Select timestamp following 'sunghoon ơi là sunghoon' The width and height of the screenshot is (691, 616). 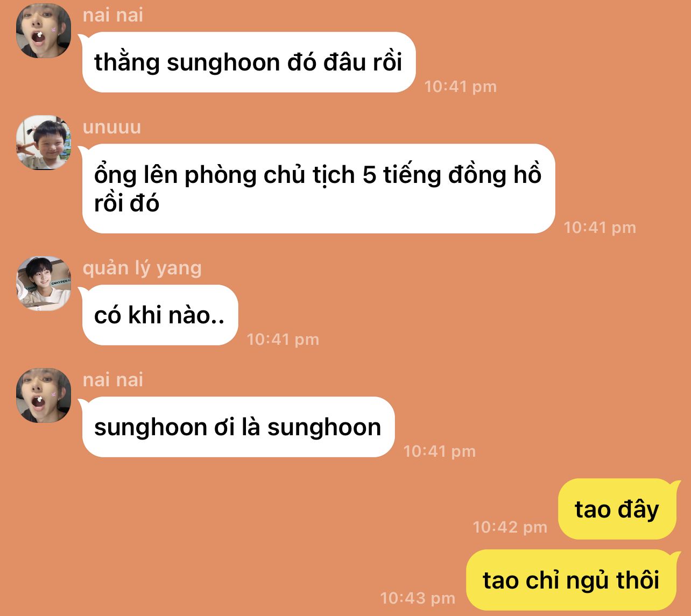click(439, 451)
